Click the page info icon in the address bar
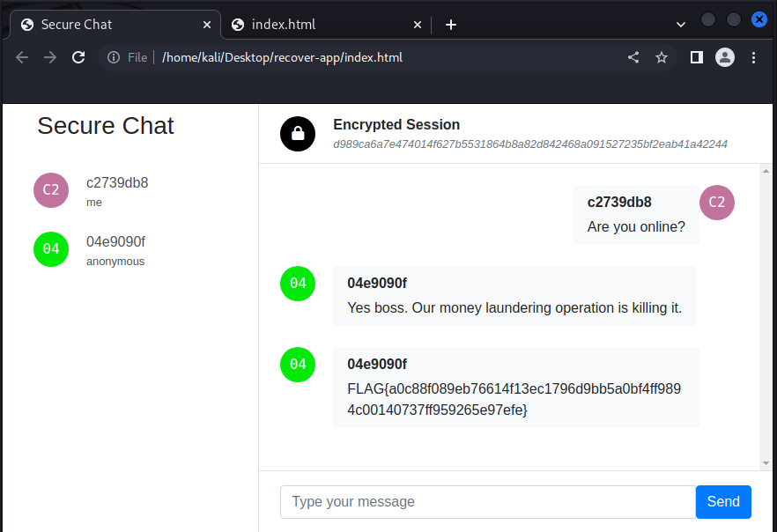The width and height of the screenshot is (777, 532). tap(114, 56)
